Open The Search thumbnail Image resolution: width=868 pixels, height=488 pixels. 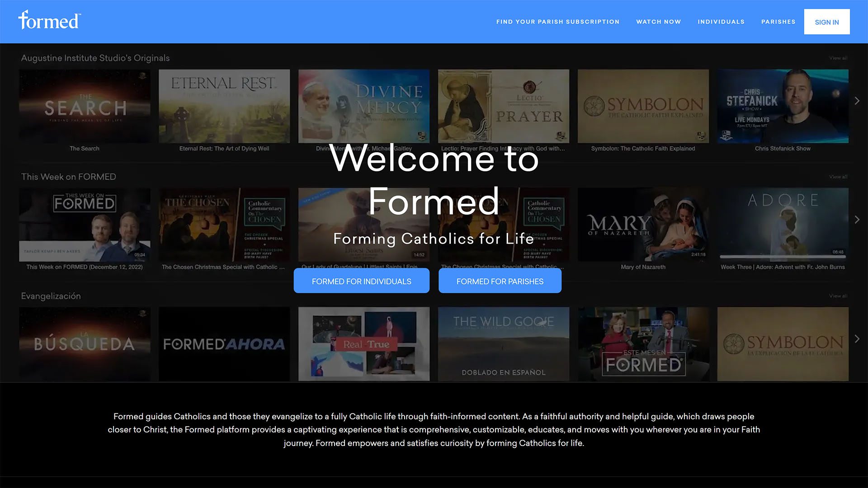[85, 106]
